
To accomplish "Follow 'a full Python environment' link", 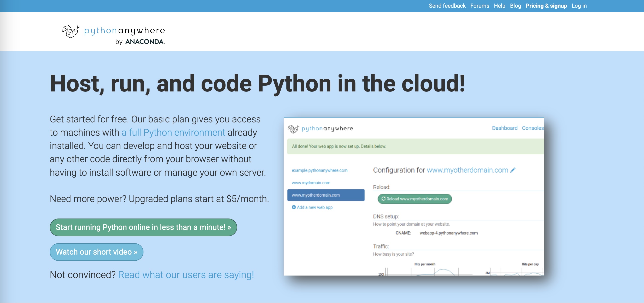I will click(173, 132).
